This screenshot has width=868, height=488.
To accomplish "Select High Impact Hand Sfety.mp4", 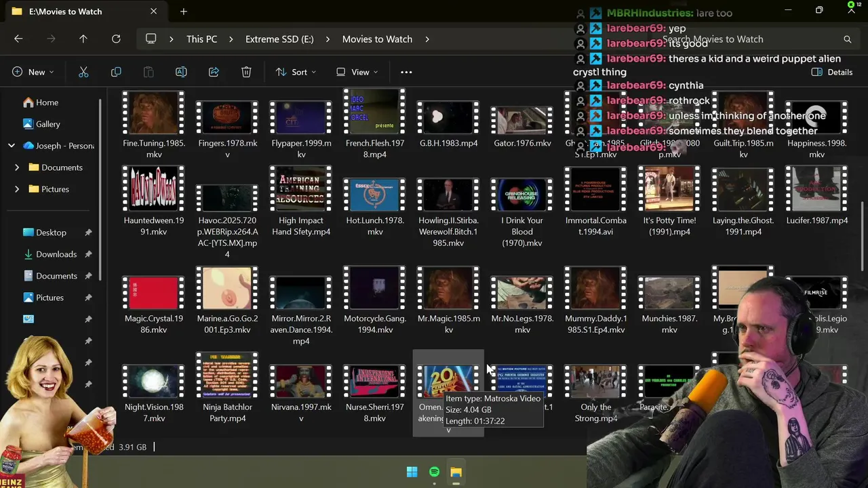I will (301, 202).
